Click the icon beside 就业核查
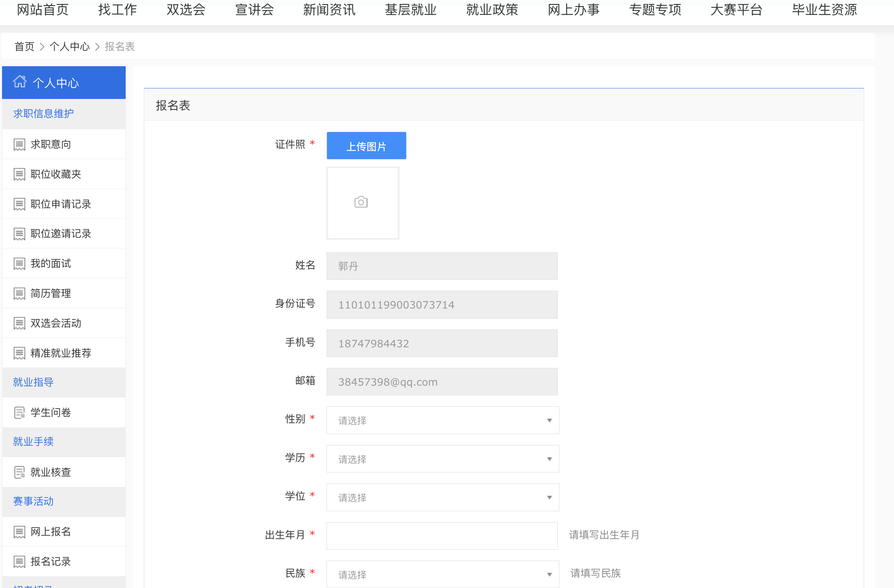The height and width of the screenshot is (588, 894). click(19, 472)
